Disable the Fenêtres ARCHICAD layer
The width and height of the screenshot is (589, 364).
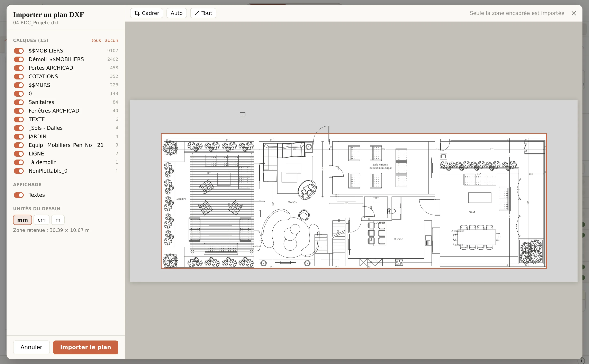click(x=19, y=111)
